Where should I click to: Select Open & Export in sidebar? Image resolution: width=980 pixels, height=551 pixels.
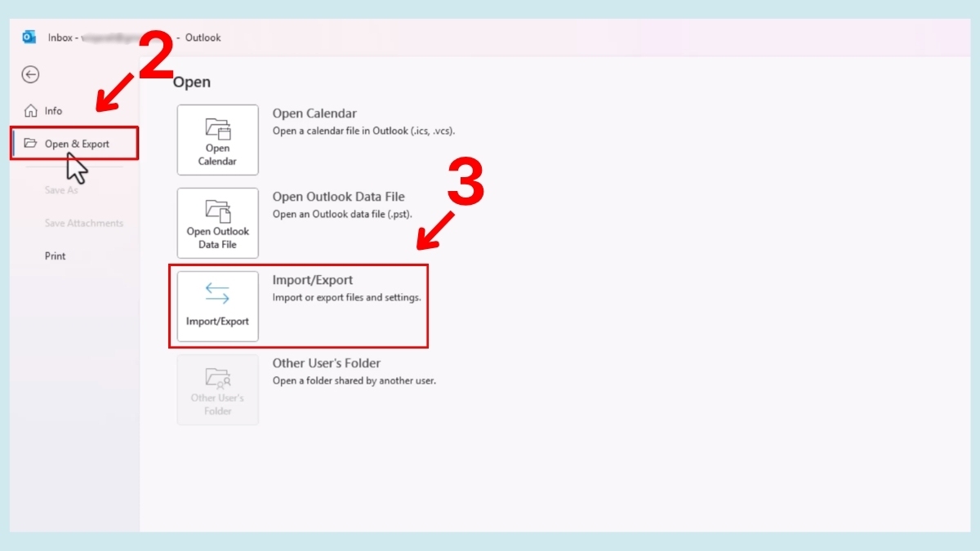75,144
